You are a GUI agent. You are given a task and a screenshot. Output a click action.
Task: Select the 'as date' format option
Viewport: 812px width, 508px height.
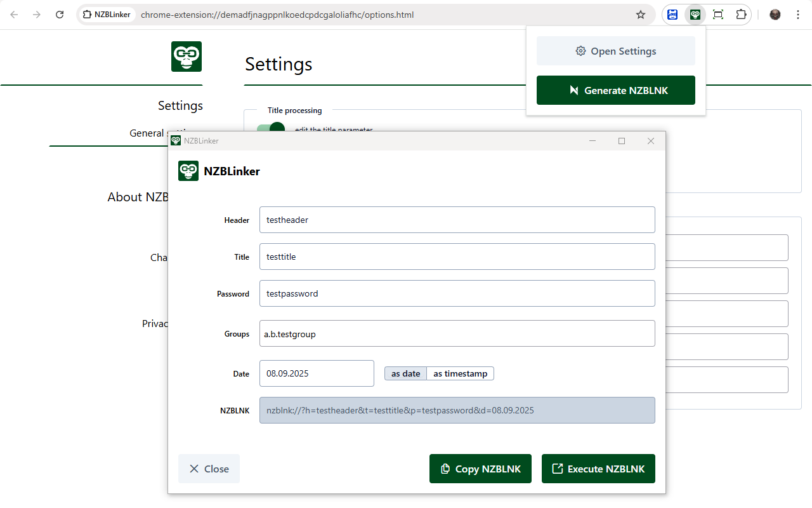[x=405, y=373]
